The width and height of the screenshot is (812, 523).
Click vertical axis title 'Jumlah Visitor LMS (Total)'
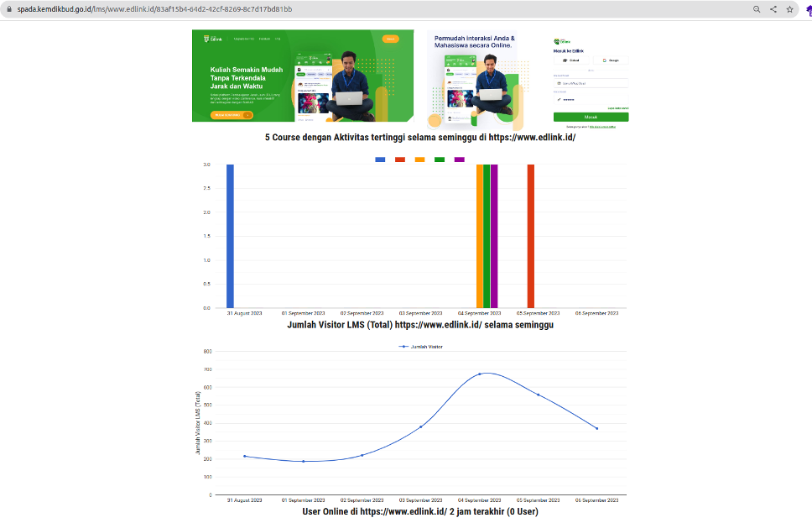[198, 423]
